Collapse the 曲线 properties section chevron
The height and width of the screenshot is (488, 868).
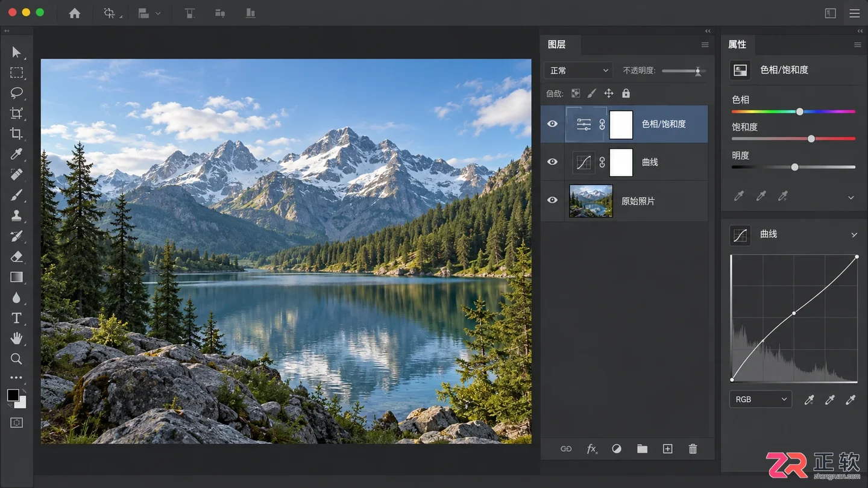[x=854, y=235]
